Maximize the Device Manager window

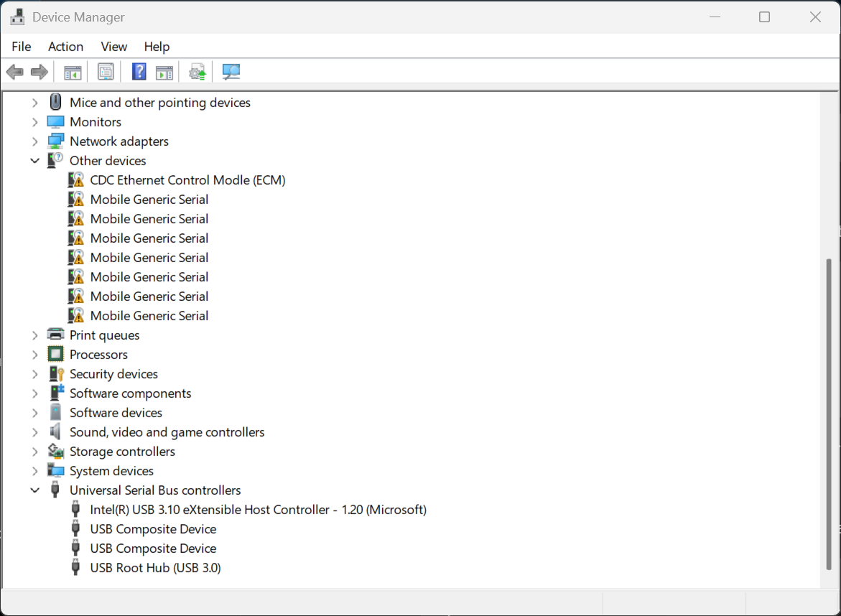pyautogui.click(x=764, y=17)
